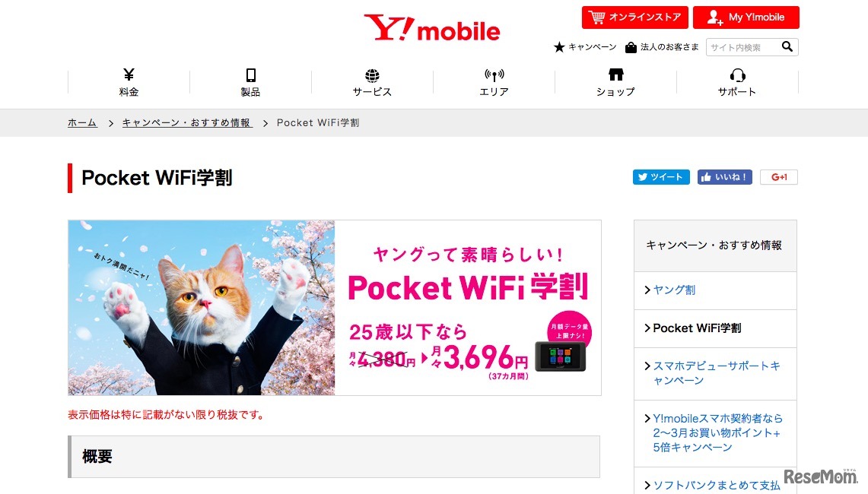Open the 料金 yen icon menu
868x494 pixels.
point(129,82)
